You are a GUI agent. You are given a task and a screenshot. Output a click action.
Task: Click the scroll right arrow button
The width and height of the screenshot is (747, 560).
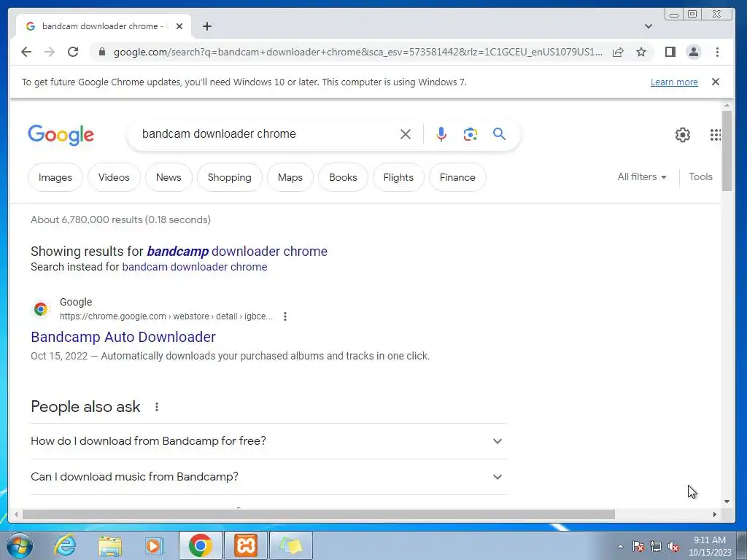click(x=715, y=514)
